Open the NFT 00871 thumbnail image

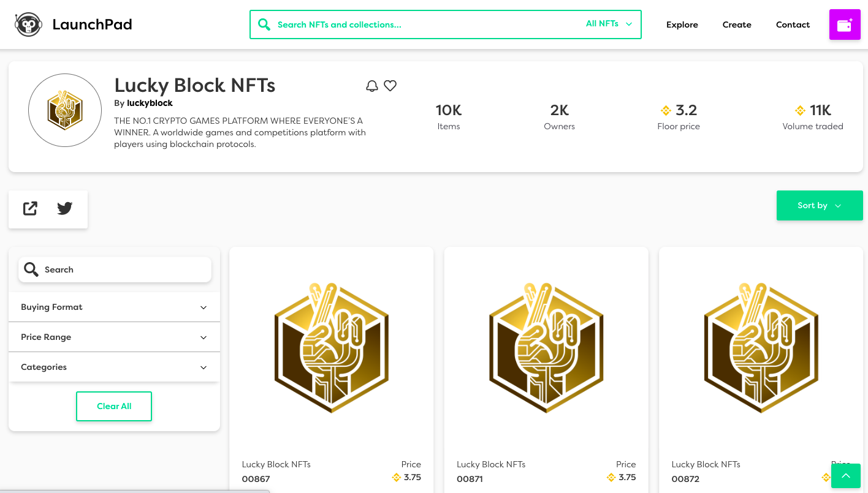[546, 347]
